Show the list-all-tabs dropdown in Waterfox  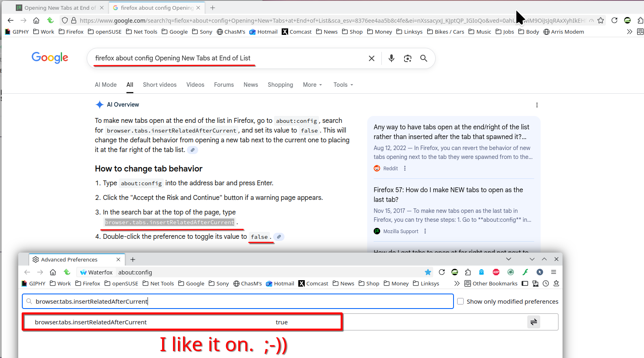click(x=509, y=259)
